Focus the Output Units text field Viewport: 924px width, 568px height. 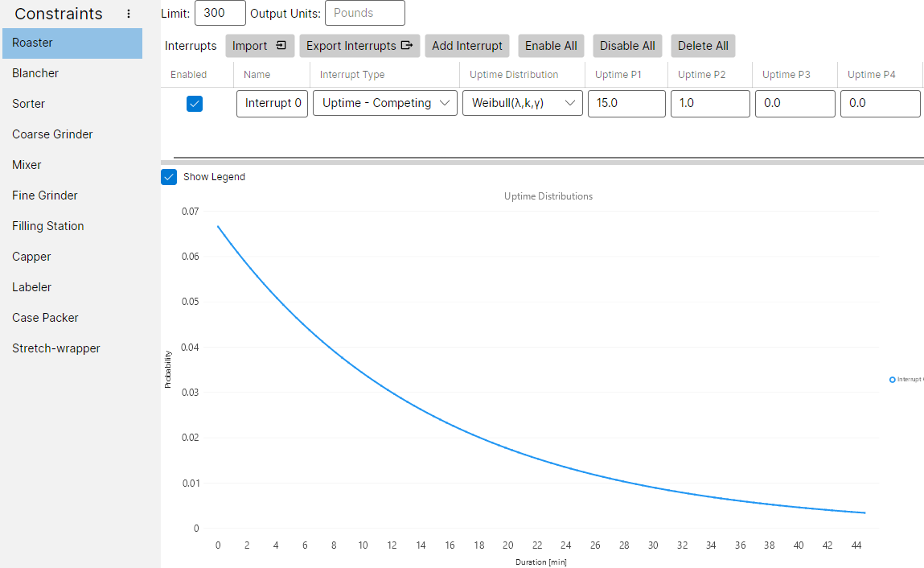pyautogui.click(x=364, y=13)
